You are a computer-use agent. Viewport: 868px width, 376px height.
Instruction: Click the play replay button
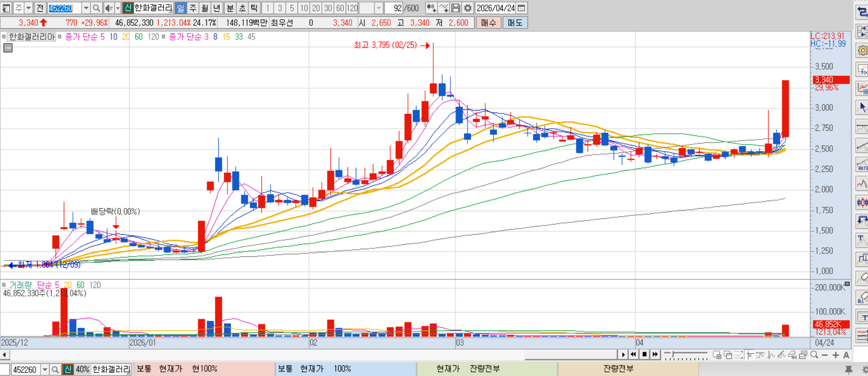pyautogui.click(x=623, y=355)
